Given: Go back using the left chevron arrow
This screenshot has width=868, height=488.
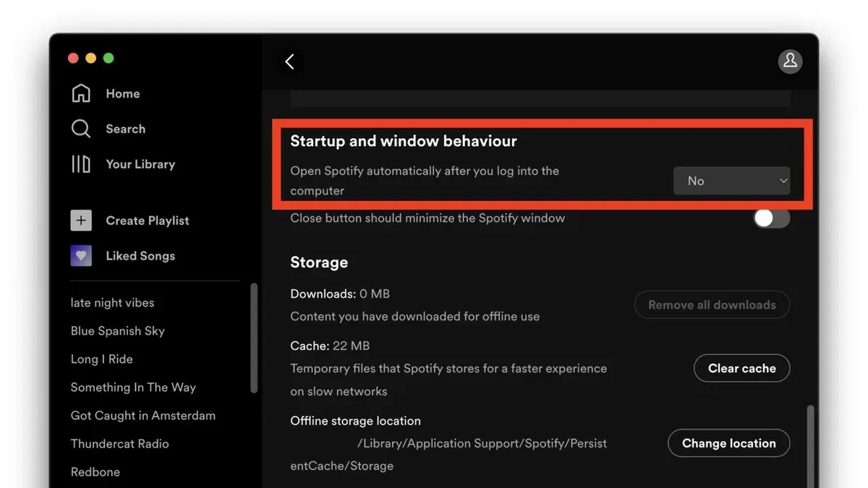Looking at the screenshot, I should pyautogui.click(x=289, y=61).
